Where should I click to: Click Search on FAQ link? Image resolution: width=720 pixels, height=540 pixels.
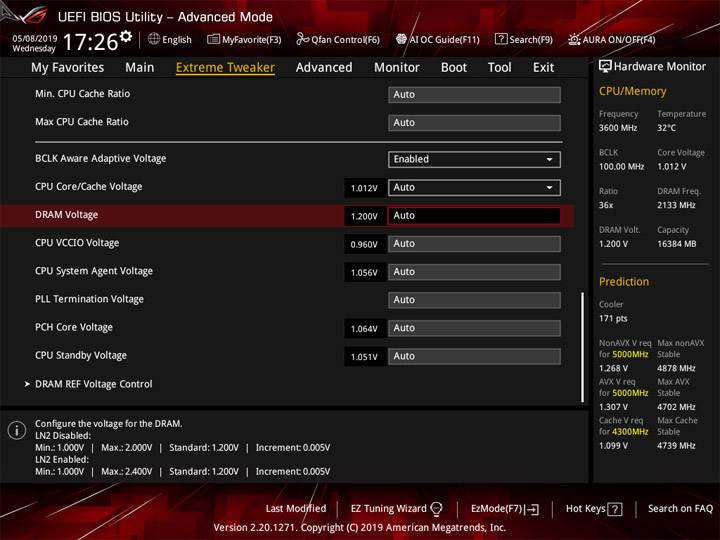tap(680, 508)
